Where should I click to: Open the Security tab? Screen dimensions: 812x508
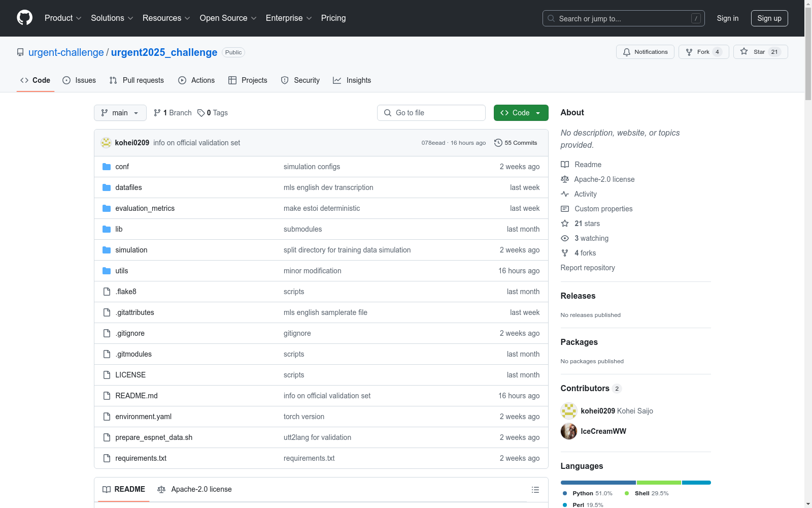300,80
